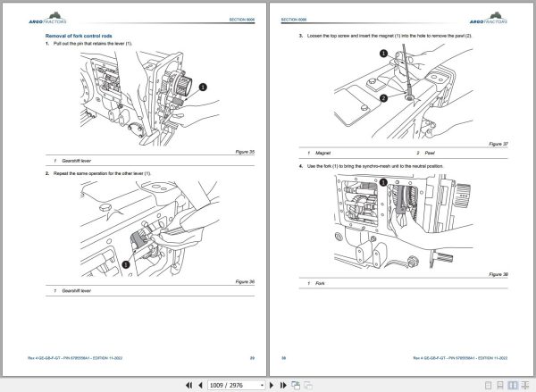Click 'Gearshift lever' legend under Figure 36
Screen dimensions: 536x392
click(76, 291)
